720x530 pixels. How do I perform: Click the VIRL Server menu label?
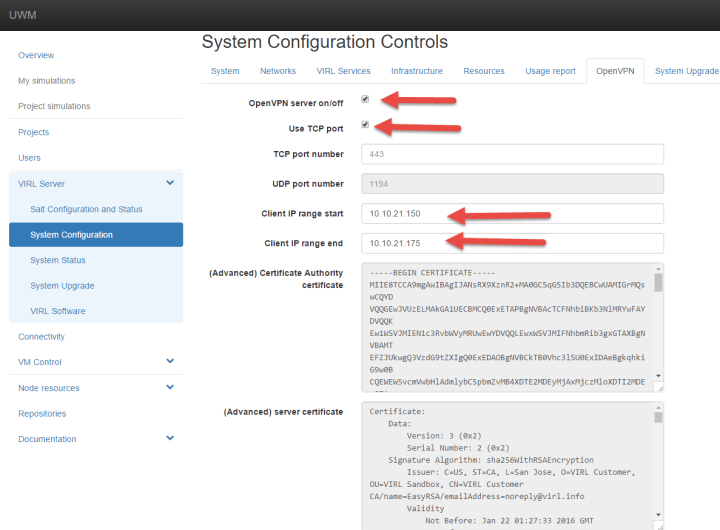point(41,184)
